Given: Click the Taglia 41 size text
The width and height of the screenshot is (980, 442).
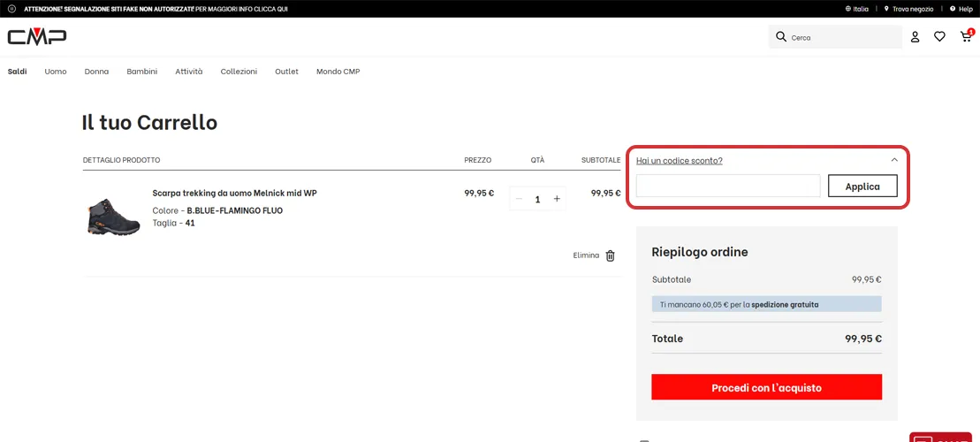Looking at the screenshot, I should [174, 223].
